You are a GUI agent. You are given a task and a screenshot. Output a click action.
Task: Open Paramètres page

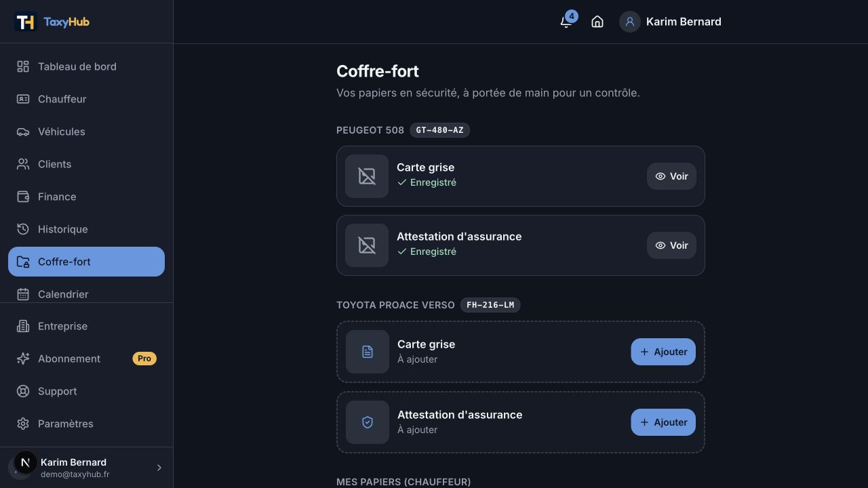[x=86, y=424]
